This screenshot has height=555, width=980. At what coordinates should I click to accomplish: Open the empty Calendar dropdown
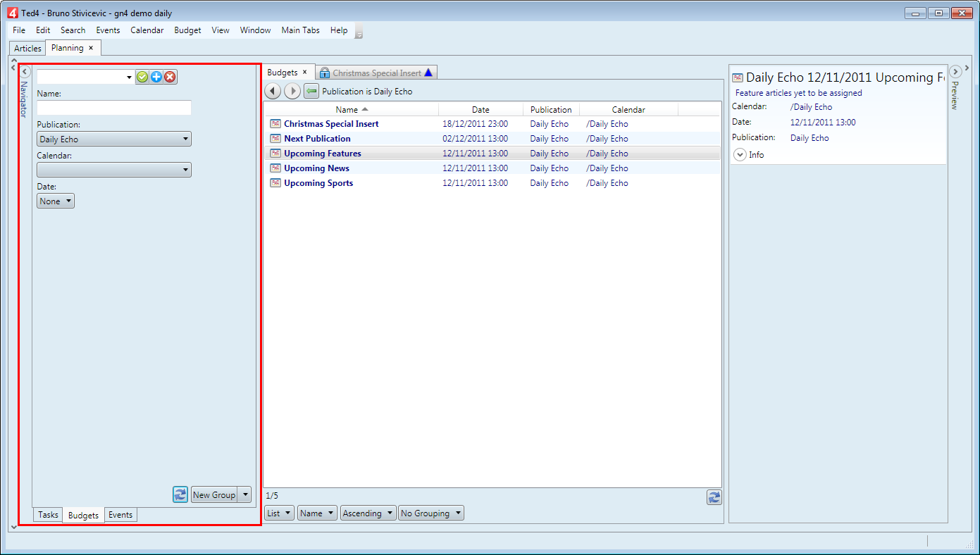point(114,170)
